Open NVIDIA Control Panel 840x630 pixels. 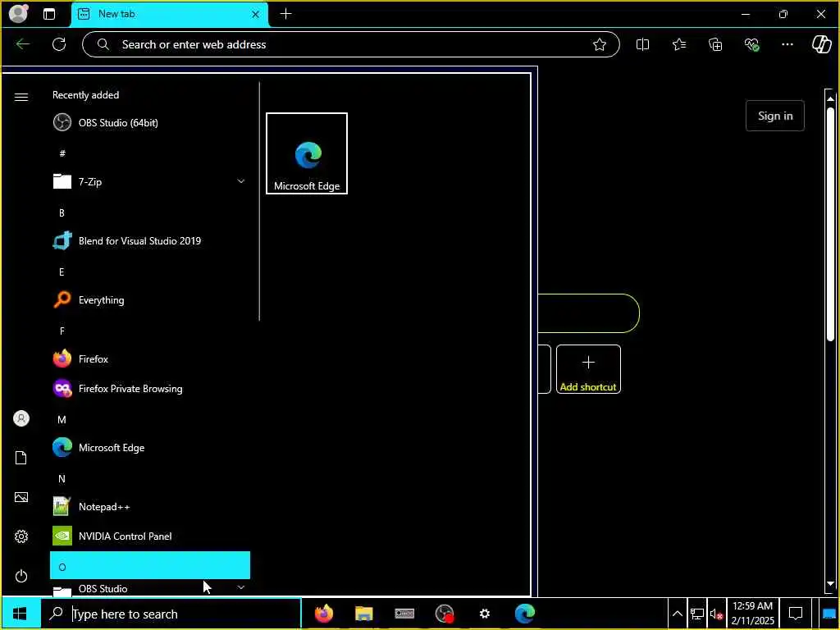point(150,536)
